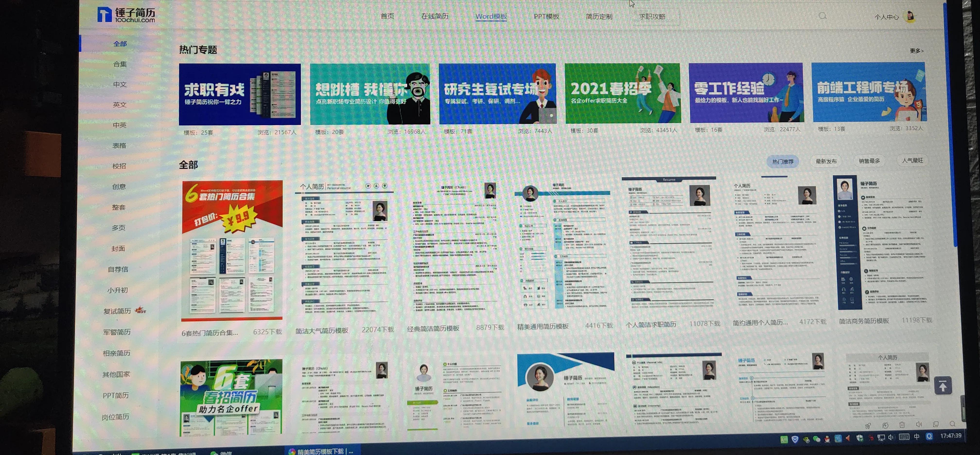
Task: Open 求职攻略 navigation item
Action: click(x=652, y=16)
